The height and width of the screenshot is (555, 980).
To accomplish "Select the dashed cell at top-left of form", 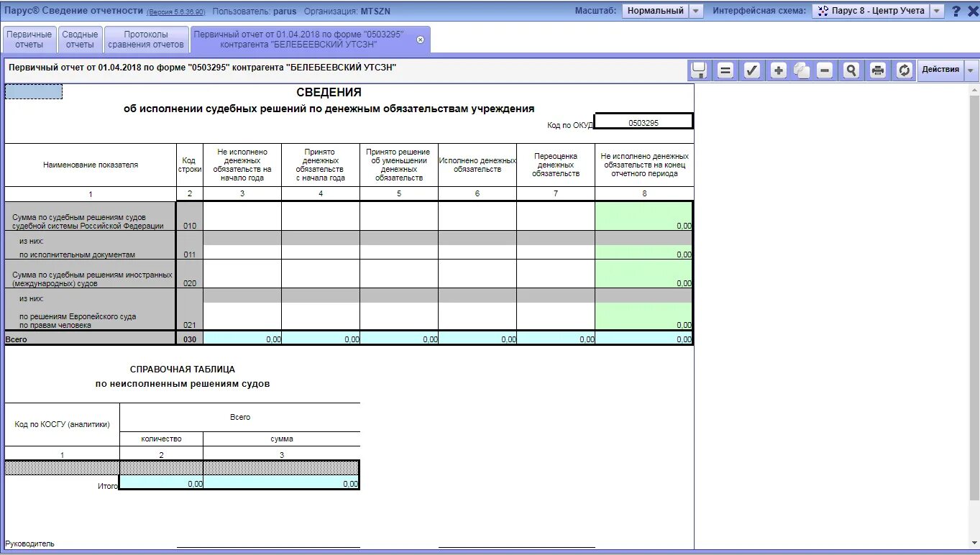I will 34,91.
